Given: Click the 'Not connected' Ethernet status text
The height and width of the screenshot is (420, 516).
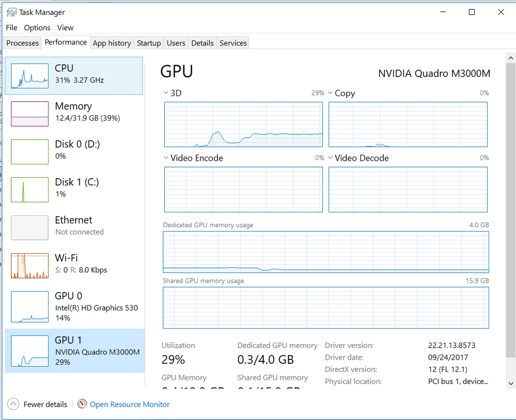Looking at the screenshot, I should [80, 232].
